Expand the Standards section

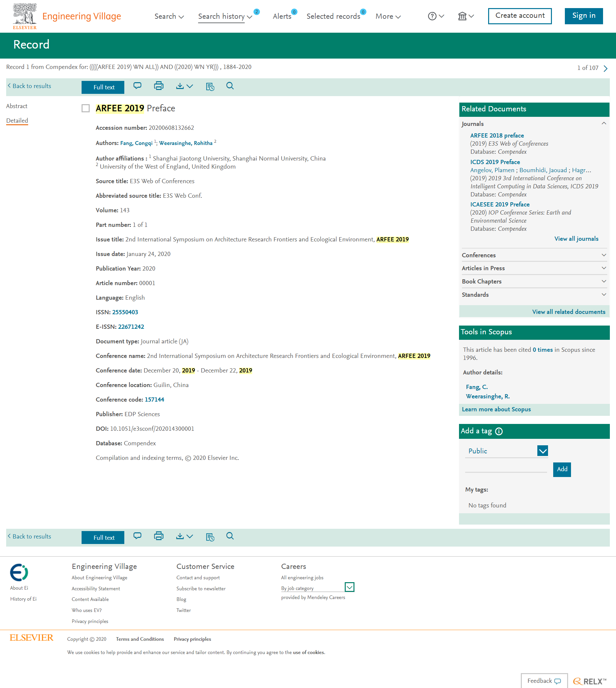coord(534,294)
